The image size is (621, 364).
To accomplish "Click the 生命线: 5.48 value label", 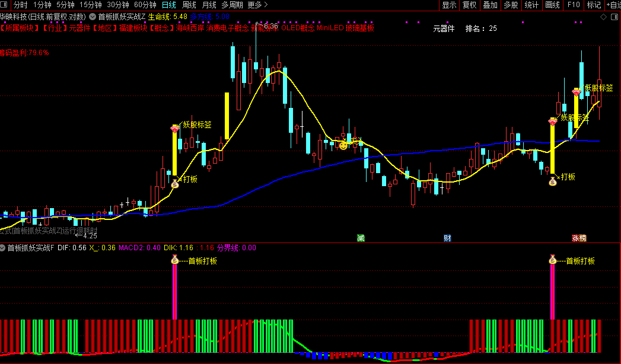I will [167, 17].
